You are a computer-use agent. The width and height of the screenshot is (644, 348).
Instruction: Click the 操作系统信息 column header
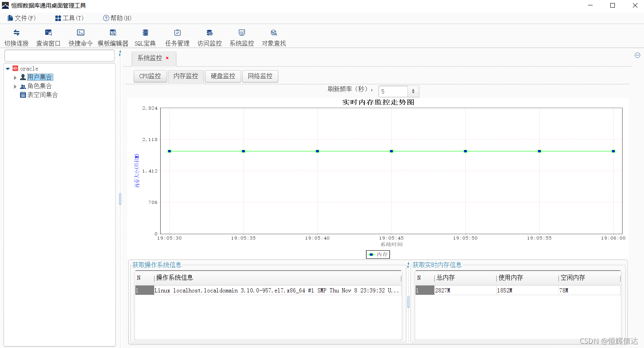(278, 277)
